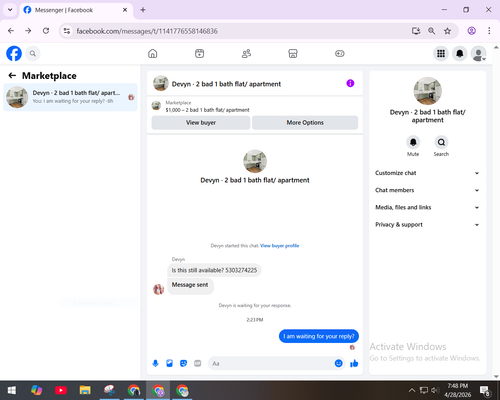Expand the Privacy & support section
500x400 pixels.
427,225
